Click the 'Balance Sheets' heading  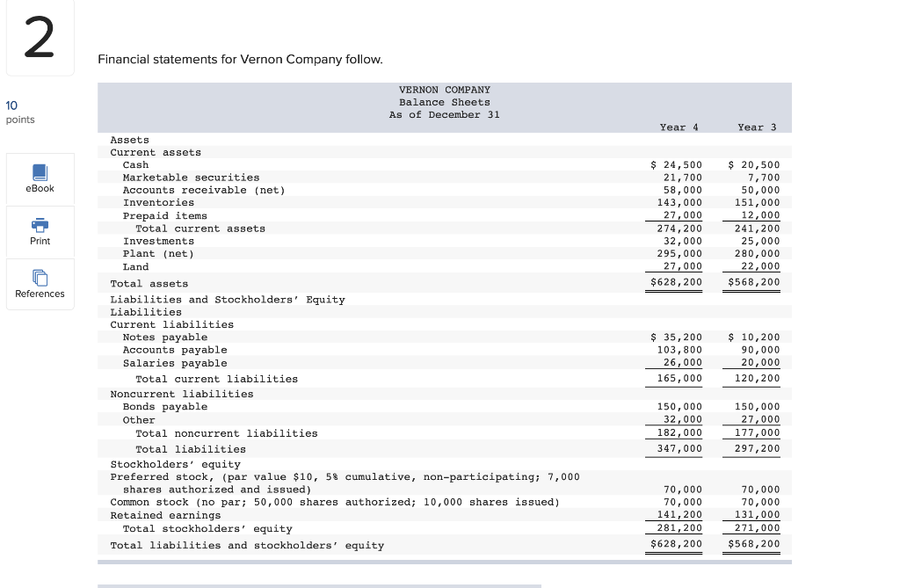click(445, 102)
